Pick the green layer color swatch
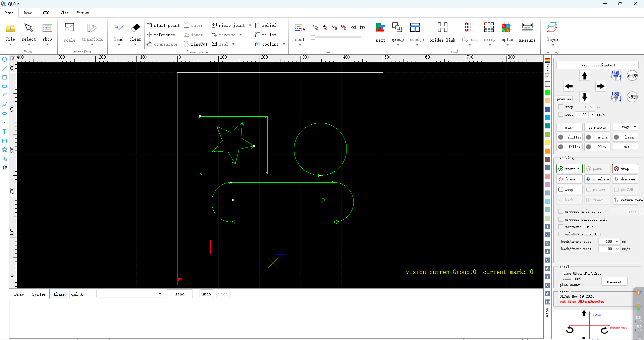 547,93
